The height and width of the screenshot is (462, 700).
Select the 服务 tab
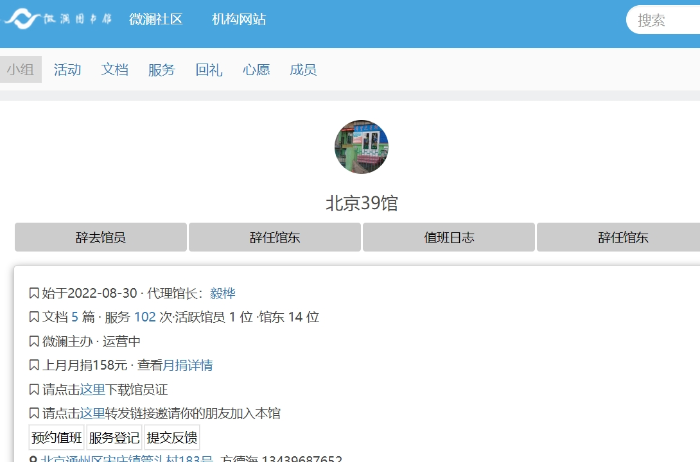pos(161,69)
